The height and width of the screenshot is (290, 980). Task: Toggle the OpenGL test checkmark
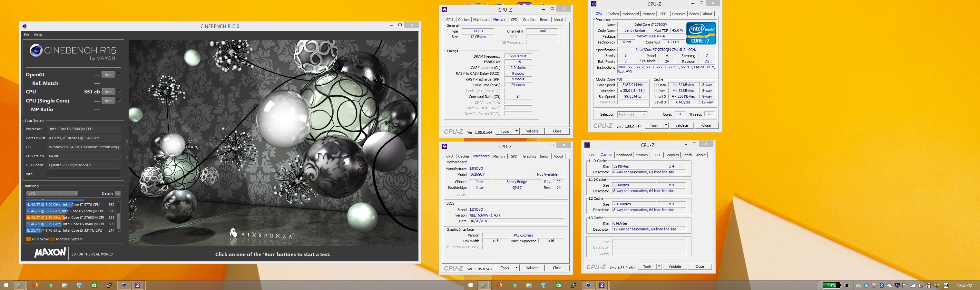119,74
